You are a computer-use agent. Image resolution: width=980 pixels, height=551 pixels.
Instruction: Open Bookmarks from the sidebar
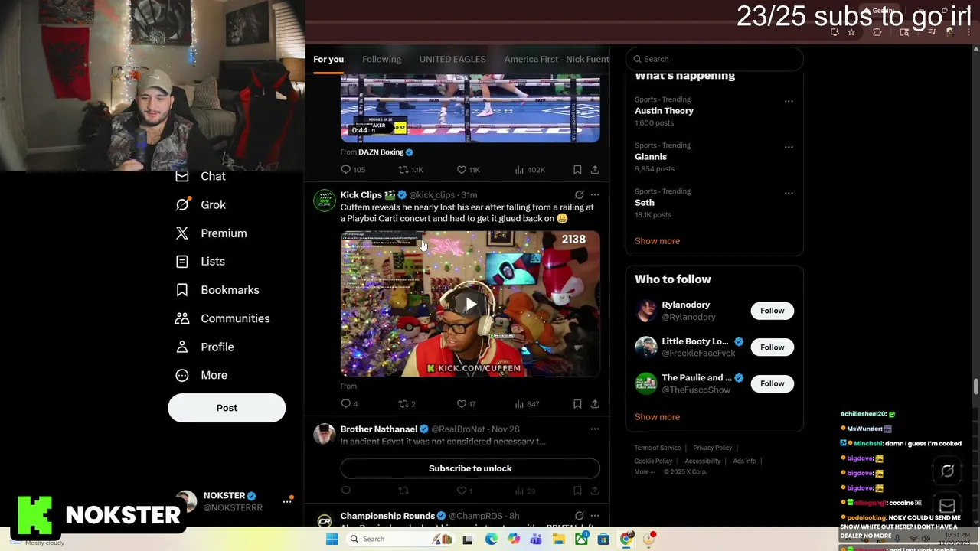pos(217,290)
